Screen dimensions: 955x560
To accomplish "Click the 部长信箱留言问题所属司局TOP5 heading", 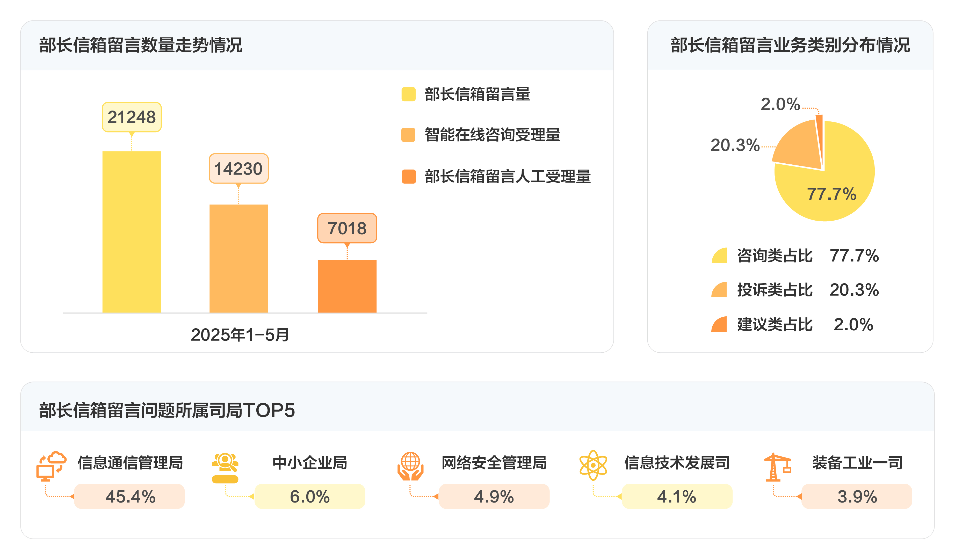I will 167,410.
